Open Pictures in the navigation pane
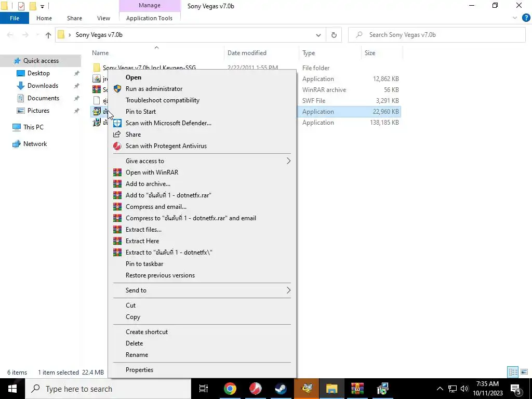 coord(38,111)
